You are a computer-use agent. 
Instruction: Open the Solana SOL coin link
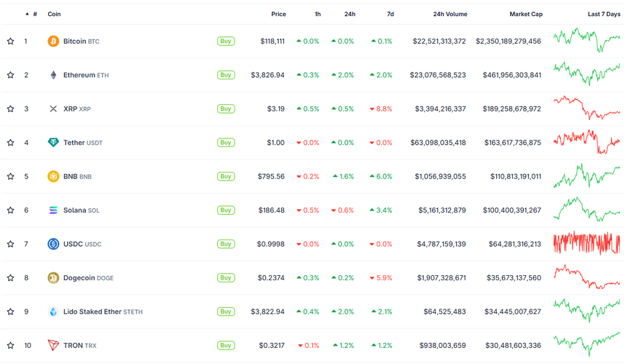pos(81,210)
